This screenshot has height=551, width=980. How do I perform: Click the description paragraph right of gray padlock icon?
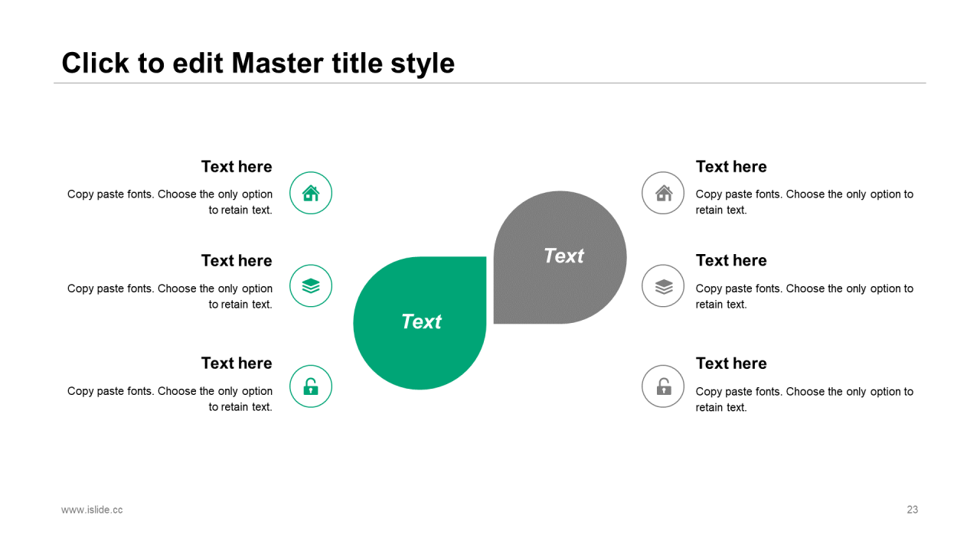805,399
